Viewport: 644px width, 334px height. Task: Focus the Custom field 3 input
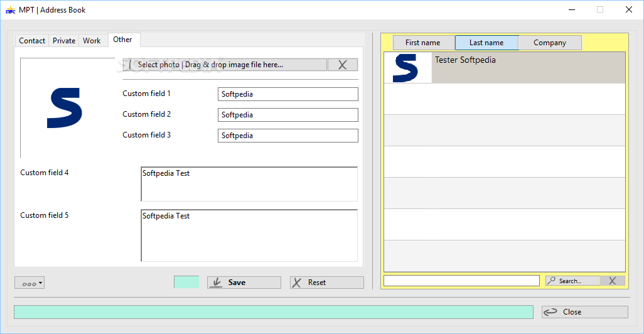288,136
